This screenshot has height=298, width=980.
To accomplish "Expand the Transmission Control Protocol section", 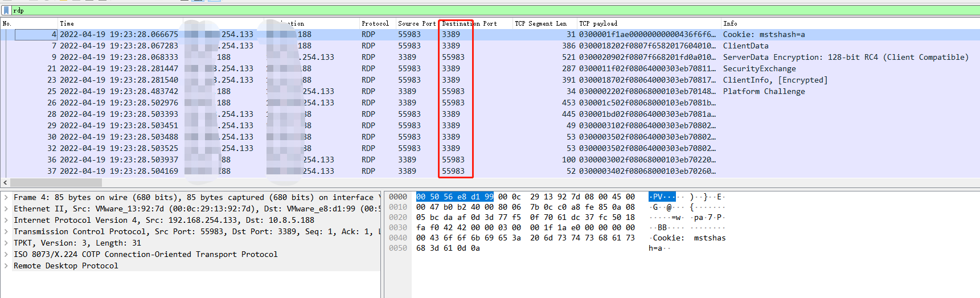I will 6,232.
